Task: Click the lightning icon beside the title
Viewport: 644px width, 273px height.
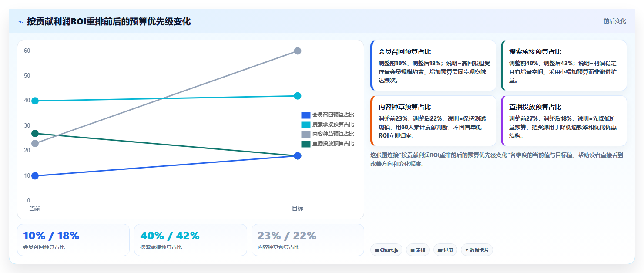Action: coord(20,22)
